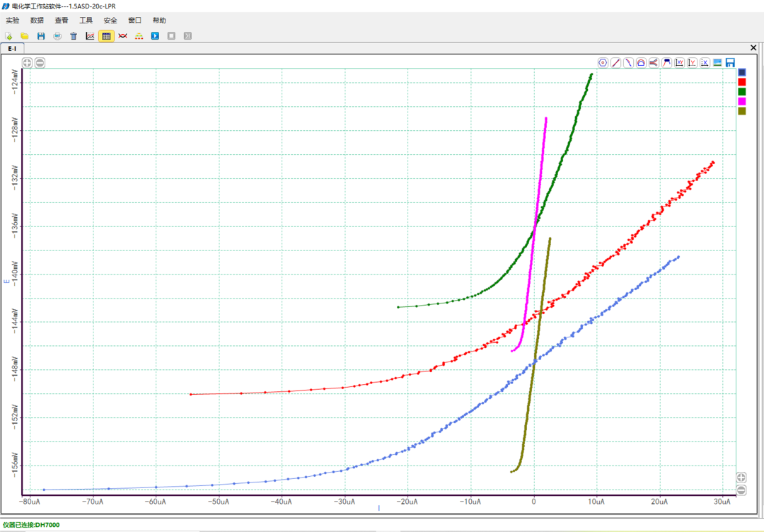Open the 安全 menu
The height and width of the screenshot is (532, 764).
click(x=110, y=21)
